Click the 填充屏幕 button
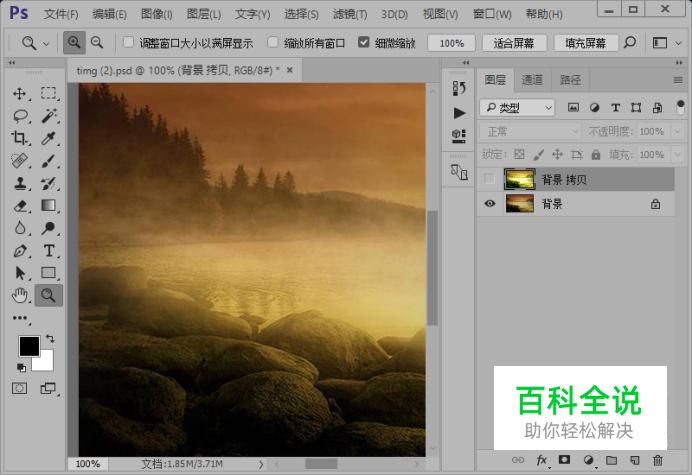692x475 pixels. (586, 43)
